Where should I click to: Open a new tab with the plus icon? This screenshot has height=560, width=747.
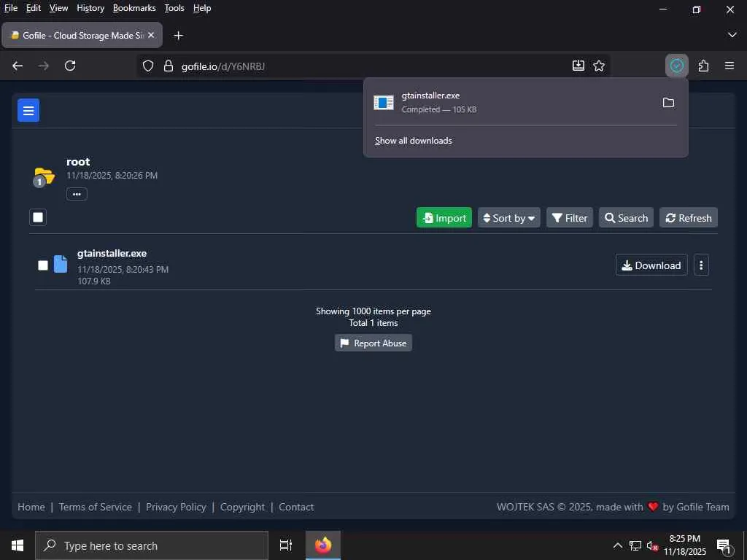tap(178, 35)
